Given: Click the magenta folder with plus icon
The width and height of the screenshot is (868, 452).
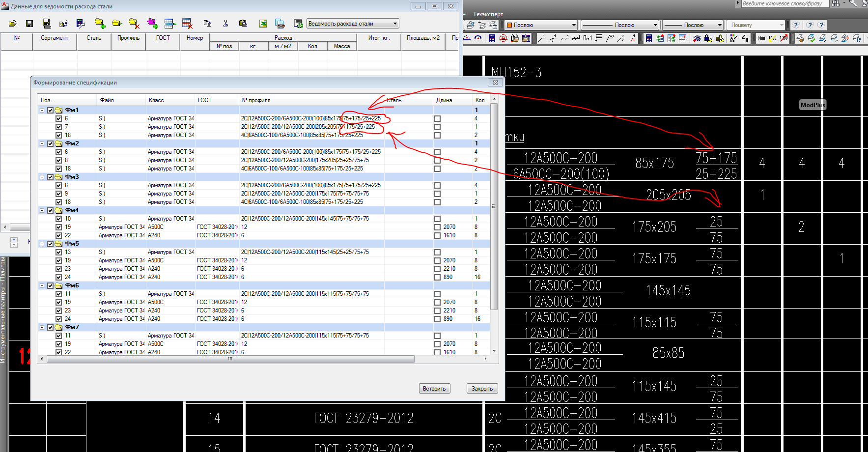Looking at the screenshot, I should click(152, 24).
